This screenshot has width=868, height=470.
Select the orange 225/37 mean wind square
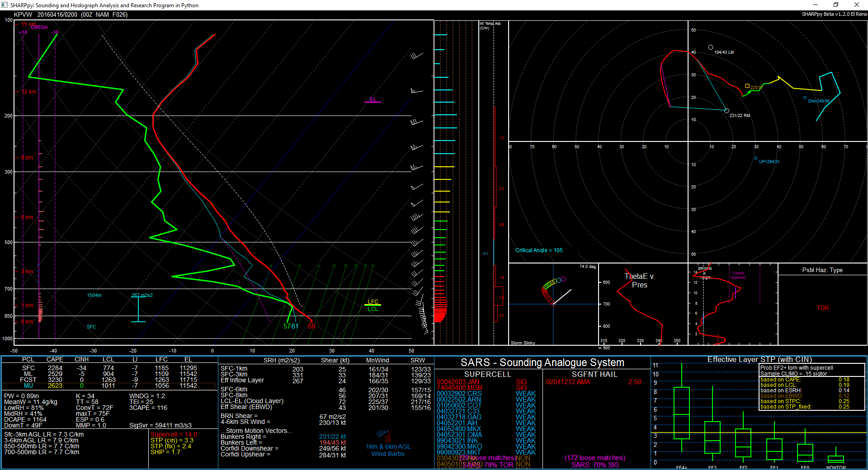(x=747, y=86)
